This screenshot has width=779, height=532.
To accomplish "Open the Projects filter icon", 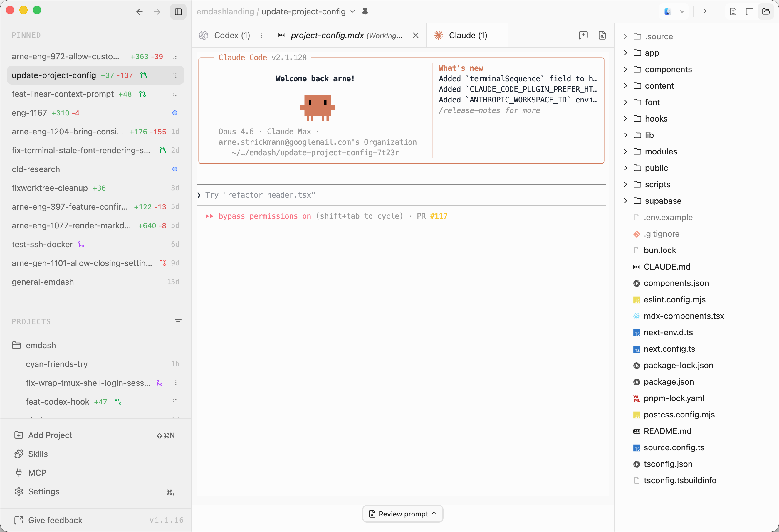I will 178,321.
